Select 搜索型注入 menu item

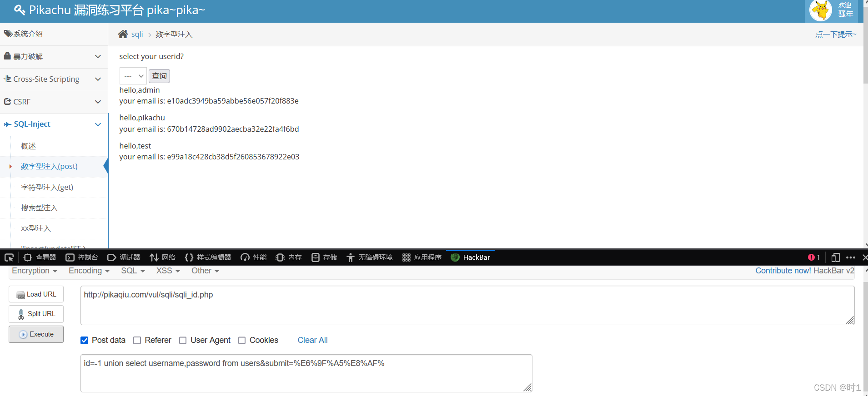click(x=39, y=208)
